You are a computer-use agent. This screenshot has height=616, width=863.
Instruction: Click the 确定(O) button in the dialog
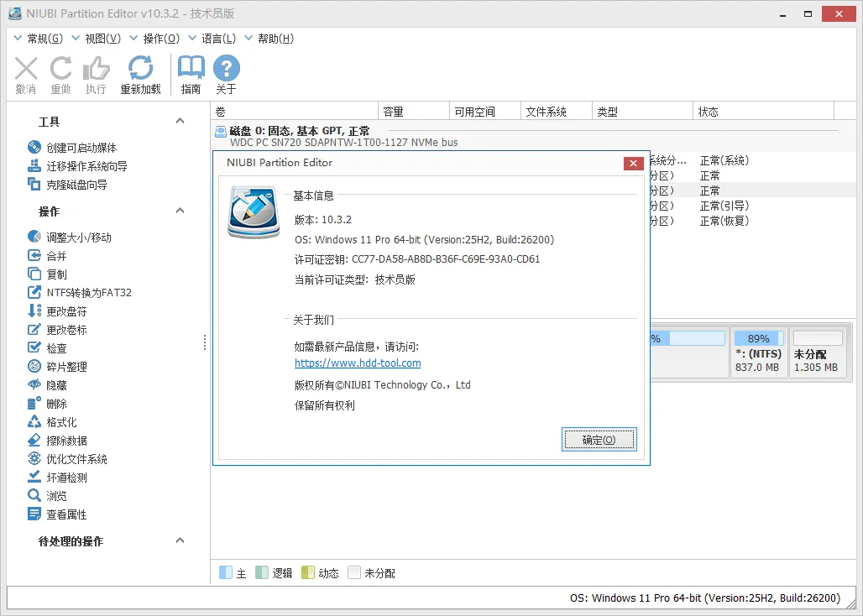tap(599, 440)
